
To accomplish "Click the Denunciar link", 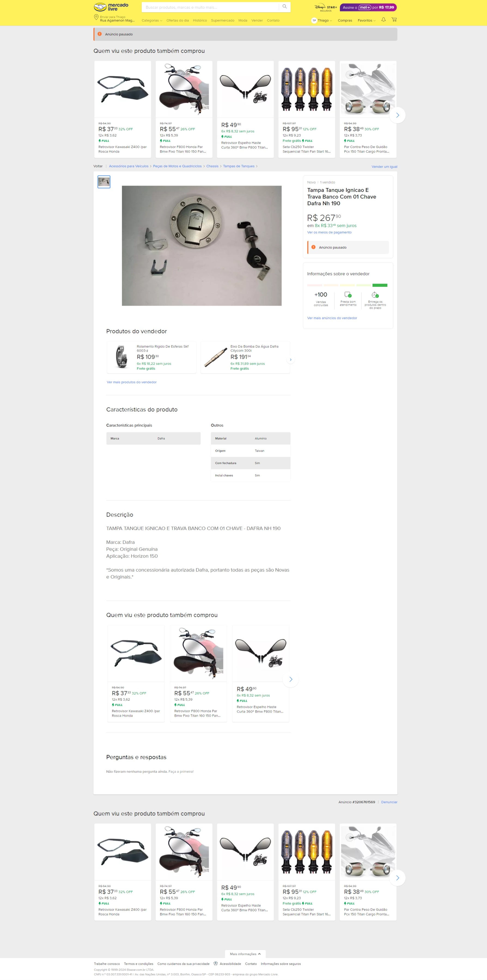I will point(389,802).
